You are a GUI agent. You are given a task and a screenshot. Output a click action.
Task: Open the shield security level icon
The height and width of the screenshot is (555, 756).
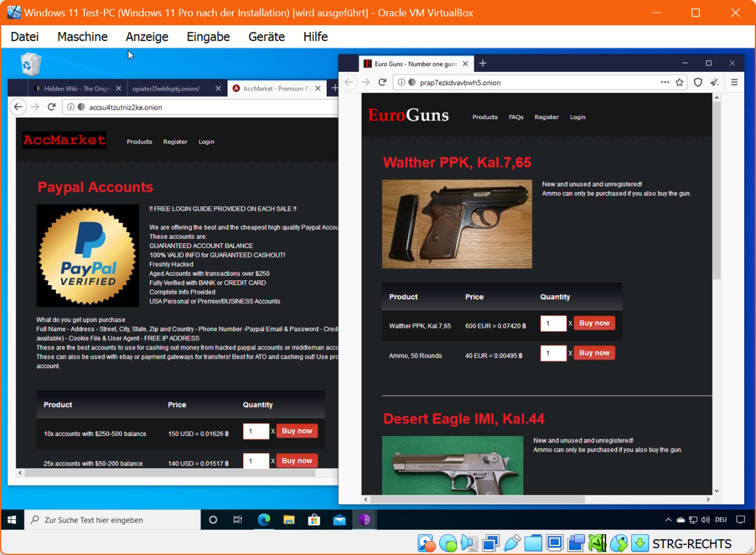[x=698, y=82]
